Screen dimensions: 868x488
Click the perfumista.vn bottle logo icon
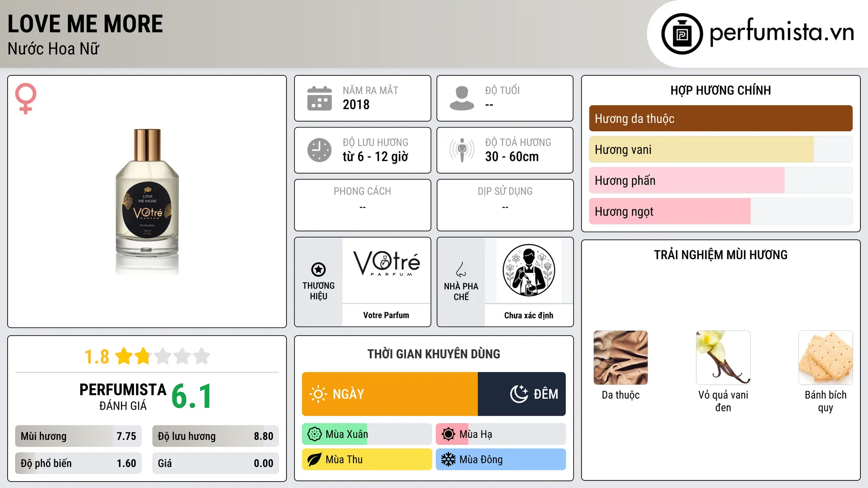click(x=682, y=34)
